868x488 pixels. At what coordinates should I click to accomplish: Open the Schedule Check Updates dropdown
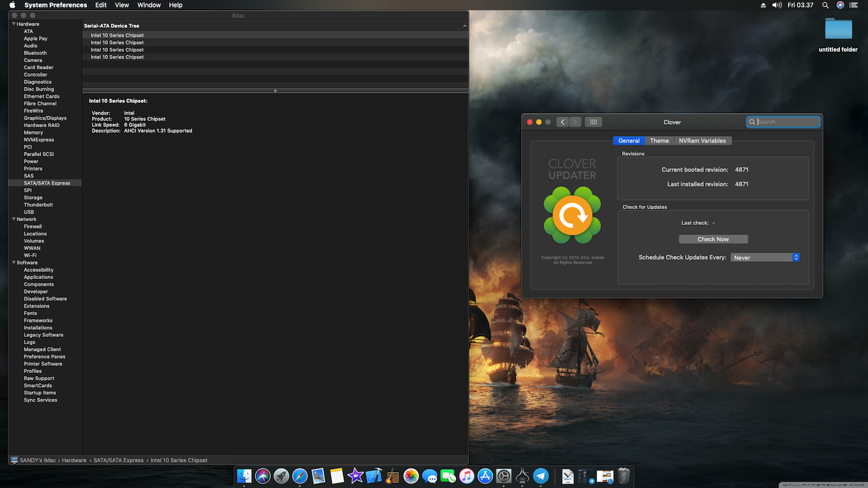coord(765,257)
